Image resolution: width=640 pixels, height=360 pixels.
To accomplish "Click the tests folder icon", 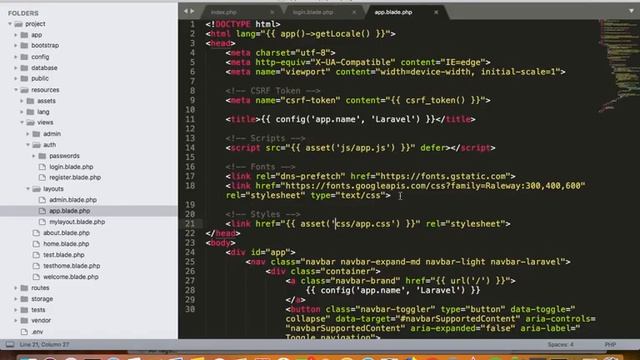I will point(24,310).
